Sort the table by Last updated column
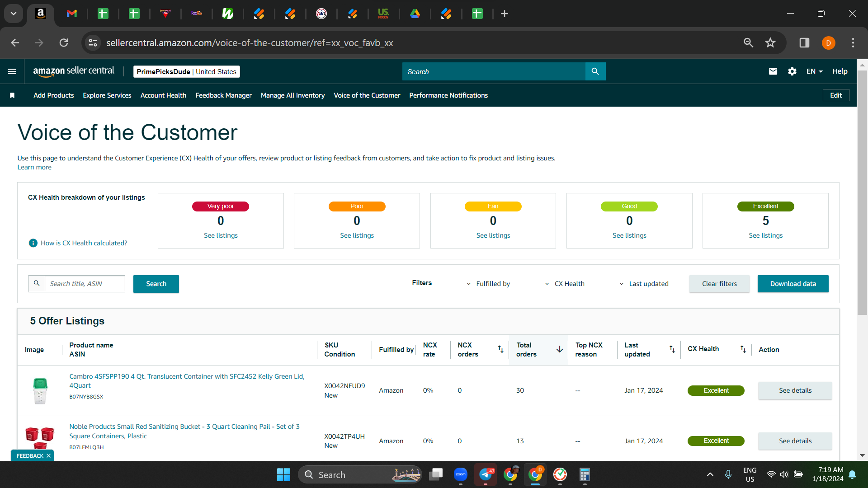868x488 pixels. [x=672, y=349]
